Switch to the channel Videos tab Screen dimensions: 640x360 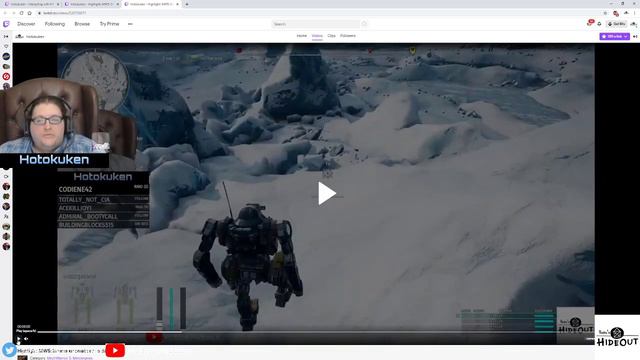click(317, 36)
